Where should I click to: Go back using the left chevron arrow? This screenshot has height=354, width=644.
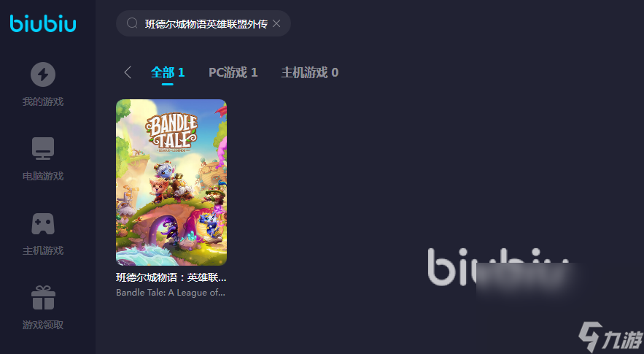(128, 72)
